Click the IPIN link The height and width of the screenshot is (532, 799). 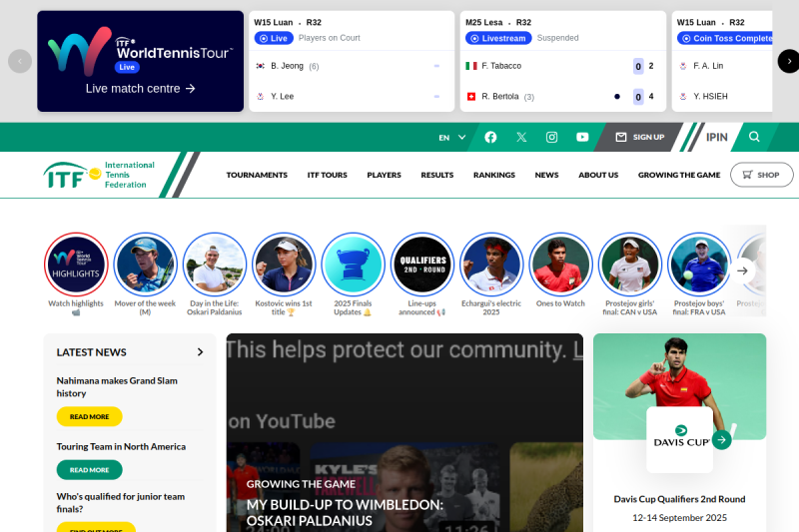[716, 137]
